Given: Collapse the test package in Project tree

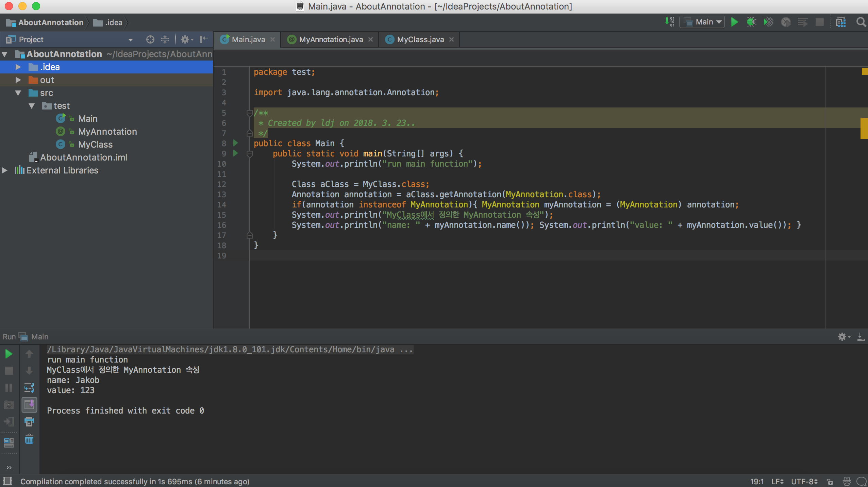Looking at the screenshot, I should point(32,106).
